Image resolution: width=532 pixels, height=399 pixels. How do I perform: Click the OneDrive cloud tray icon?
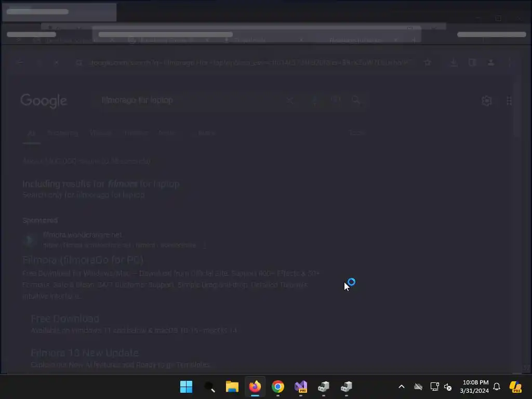pyautogui.click(x=418, y=387)
